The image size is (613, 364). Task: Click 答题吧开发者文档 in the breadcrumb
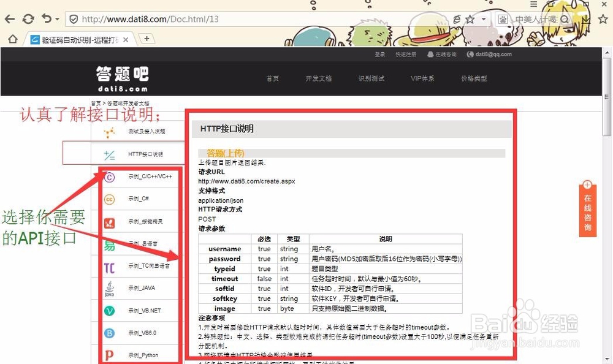[x=128, y=103]
